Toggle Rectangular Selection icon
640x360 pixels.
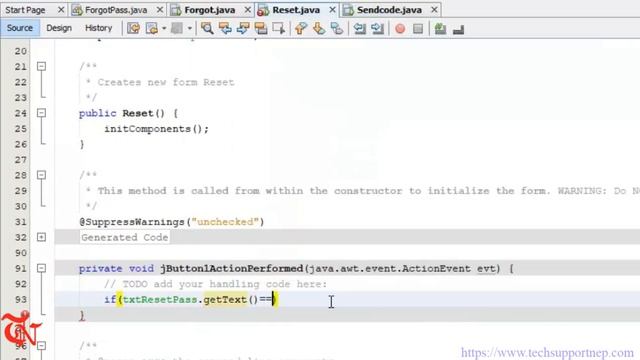click(279, 28)
